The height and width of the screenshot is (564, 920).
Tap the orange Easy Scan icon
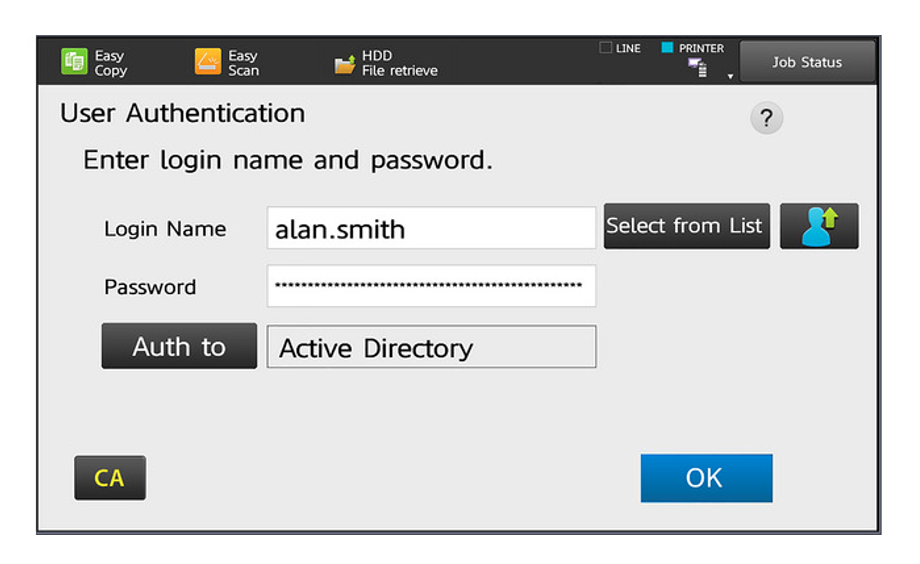click(x=208, y=62)
